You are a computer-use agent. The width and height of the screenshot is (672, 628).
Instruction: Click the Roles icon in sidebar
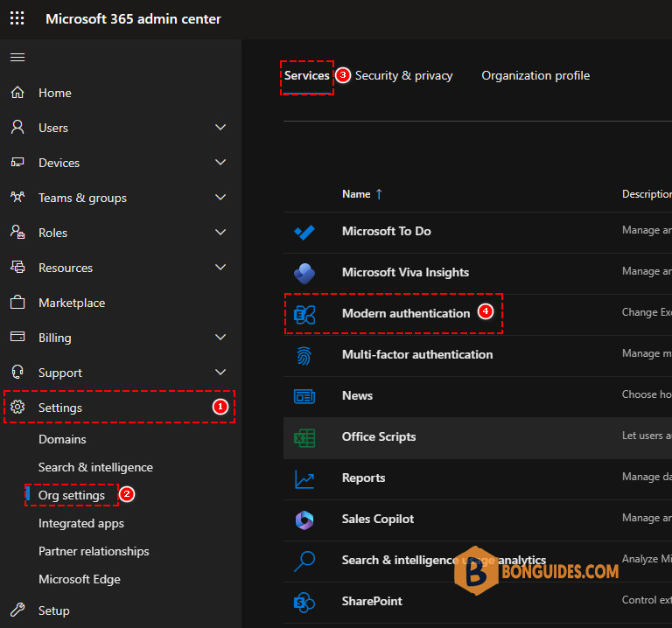click(17, 232)
